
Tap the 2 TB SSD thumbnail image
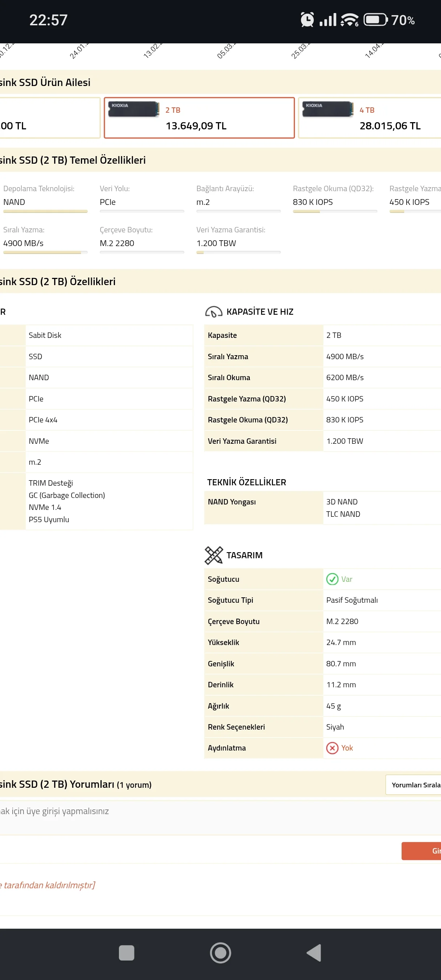tap(133, 109)
